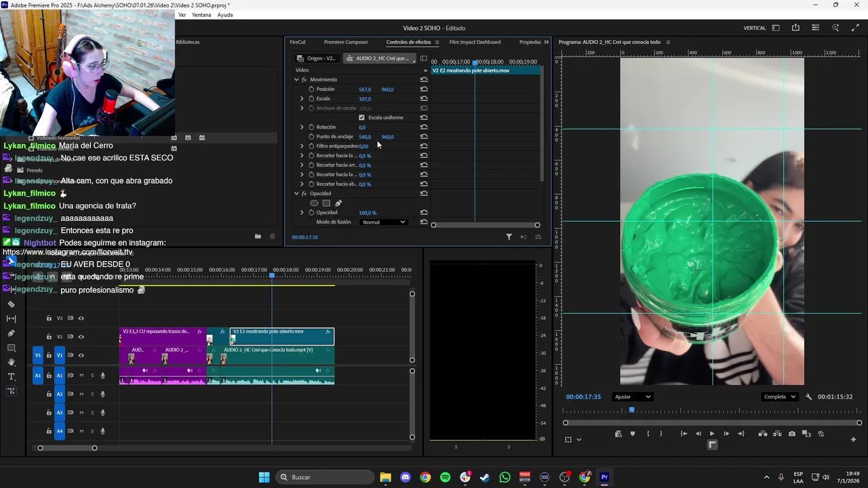This screenshot has height=488, width=868.
Task: Open the Ajustar zoom level dropdown
Action: coord(632,397)
